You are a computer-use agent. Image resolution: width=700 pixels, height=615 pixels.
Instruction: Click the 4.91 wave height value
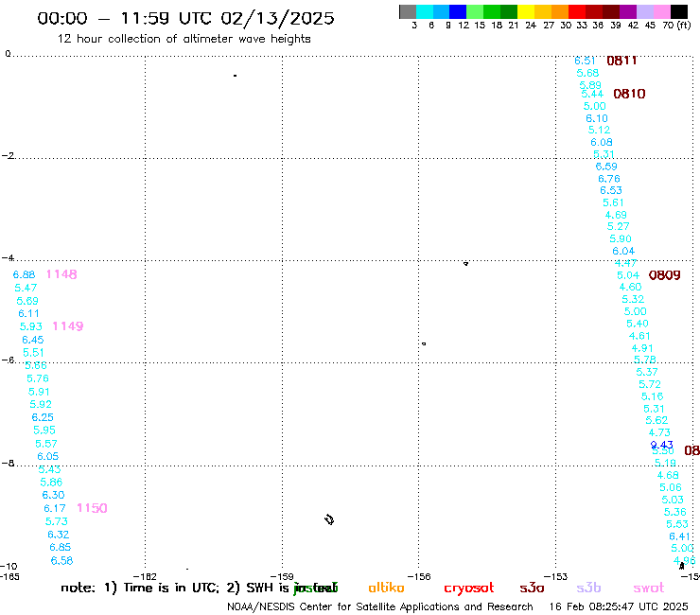coord(642,348)
